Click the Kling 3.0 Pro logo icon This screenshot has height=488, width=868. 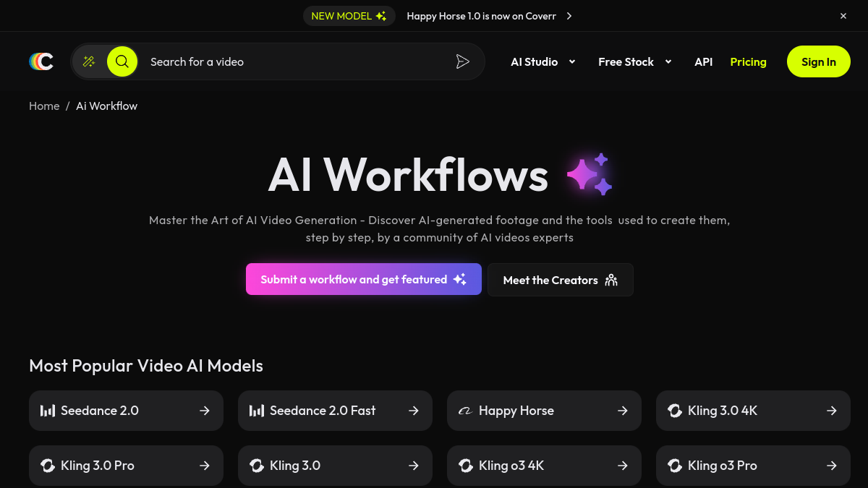pyautogui.click(x=48, y=466)
